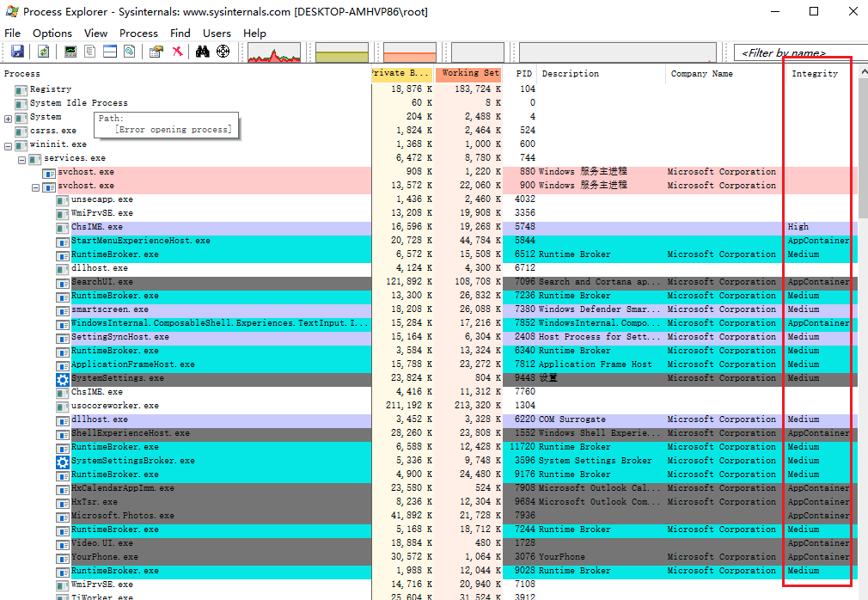The image size is (868, 600).
Task: Click the icon beside smartscreen.exe
Action: 63,310
